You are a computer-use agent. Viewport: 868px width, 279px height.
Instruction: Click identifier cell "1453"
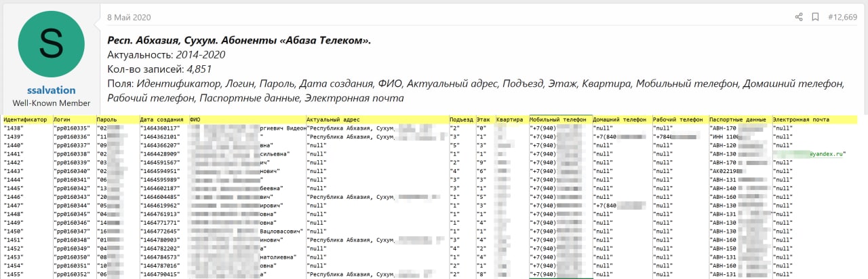pyautogui.click(x=14, y=258)
